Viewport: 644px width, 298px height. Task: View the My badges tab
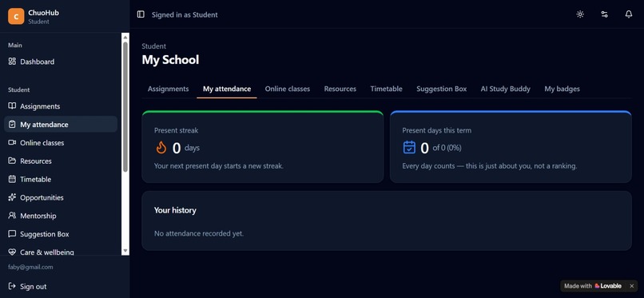[x=562, y=89]
